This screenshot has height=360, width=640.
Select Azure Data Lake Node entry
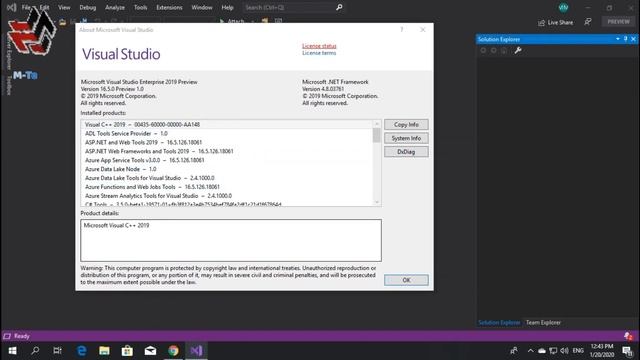point(227,169)
